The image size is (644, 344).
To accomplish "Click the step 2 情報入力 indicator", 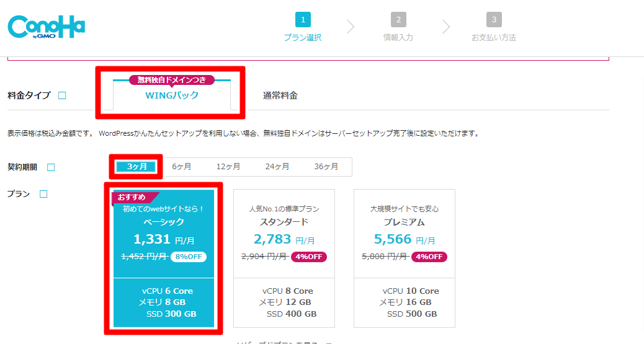I will [398, 27].
